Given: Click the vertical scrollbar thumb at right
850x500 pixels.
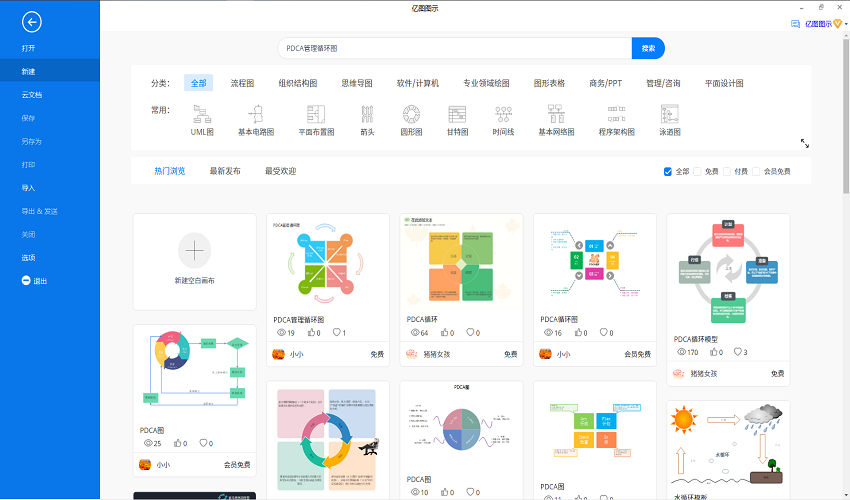Looking at the screenshot, I should coord(846,115).
